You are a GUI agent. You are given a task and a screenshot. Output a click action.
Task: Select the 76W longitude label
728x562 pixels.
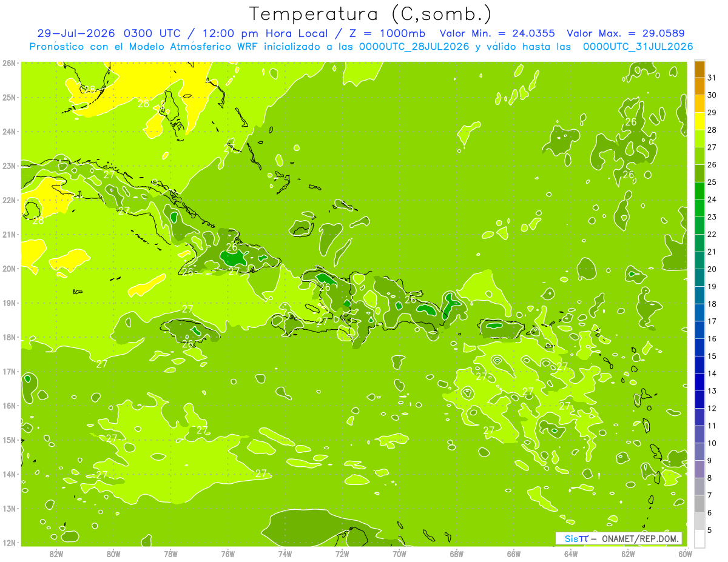(x=228, y=554)
